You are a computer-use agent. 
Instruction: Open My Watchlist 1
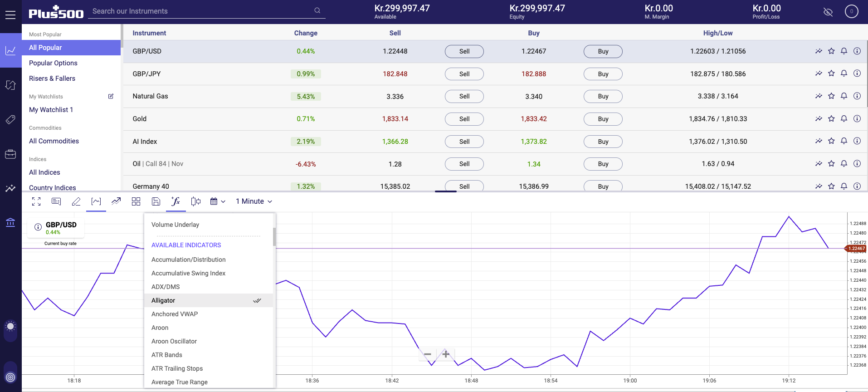51,110
